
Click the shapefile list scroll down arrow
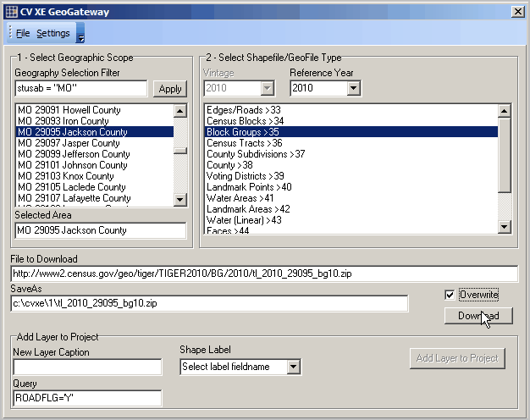pyautogui.click(x=504, y=227)
